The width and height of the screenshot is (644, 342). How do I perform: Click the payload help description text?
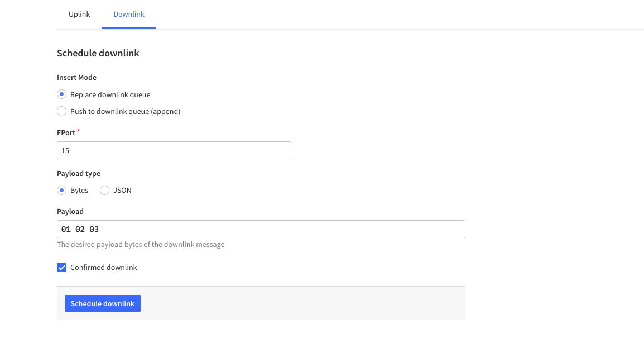[141, 244]
